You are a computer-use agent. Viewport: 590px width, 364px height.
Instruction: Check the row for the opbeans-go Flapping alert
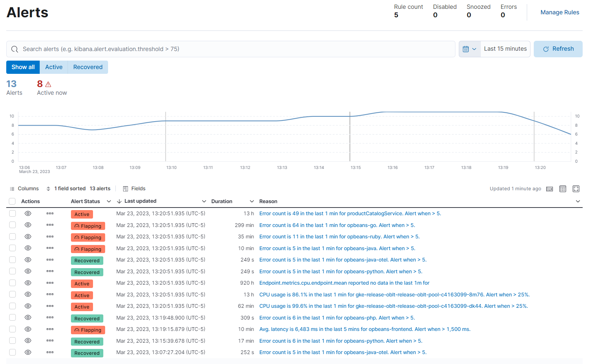coord(12,225)
